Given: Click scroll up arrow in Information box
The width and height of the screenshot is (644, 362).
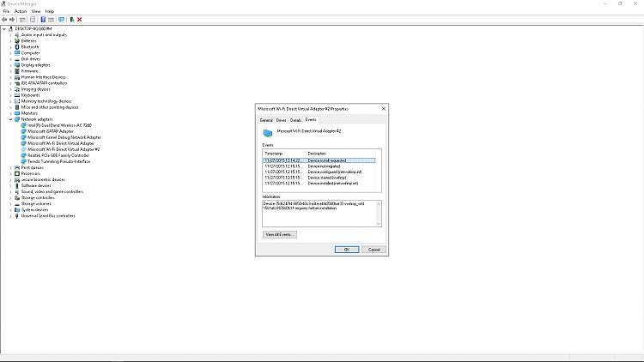Looking at the screenshot, I should [x=379, y=203].
